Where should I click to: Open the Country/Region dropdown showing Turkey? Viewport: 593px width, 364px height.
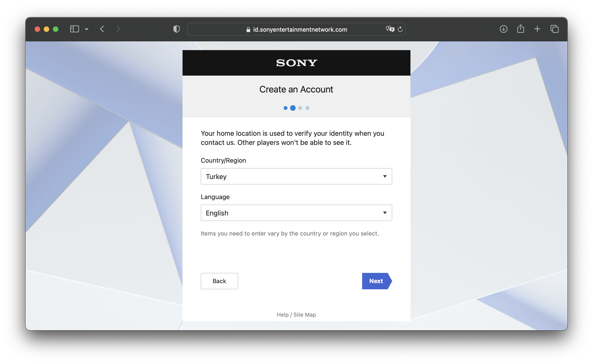pyautogui.click(x=296, y=177)
